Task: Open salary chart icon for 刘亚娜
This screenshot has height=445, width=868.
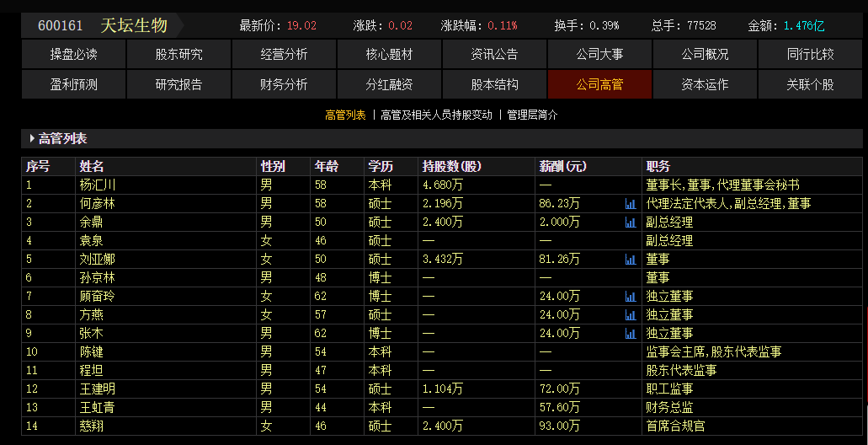Action: [x=630, y=260]
